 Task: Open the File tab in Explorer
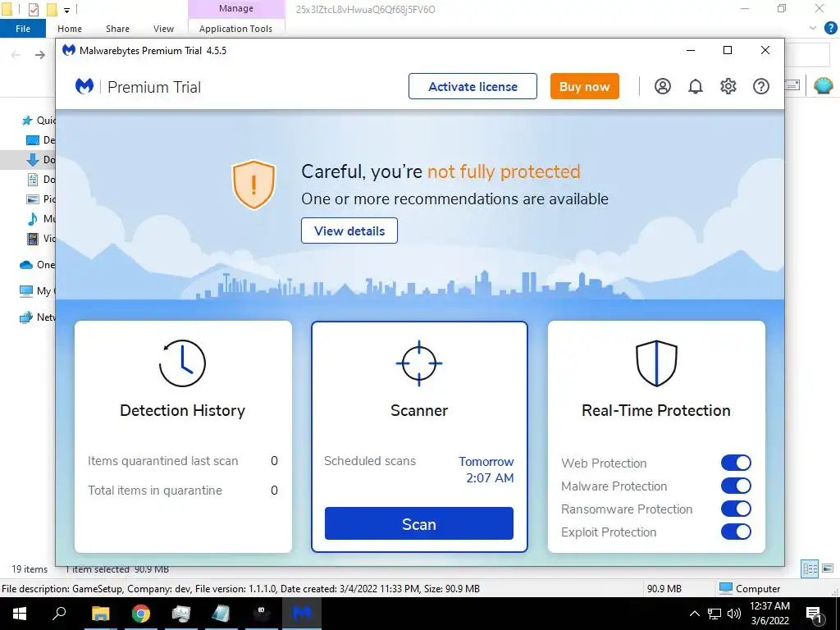[x=23, y=29]
